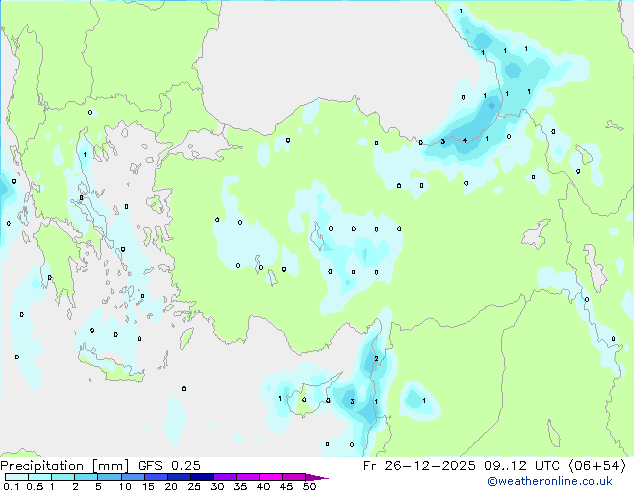The height and width of the screenshot is (490, 634).
Task: Click the '09..12 UTC' time text
Action: tap(522, 466)
